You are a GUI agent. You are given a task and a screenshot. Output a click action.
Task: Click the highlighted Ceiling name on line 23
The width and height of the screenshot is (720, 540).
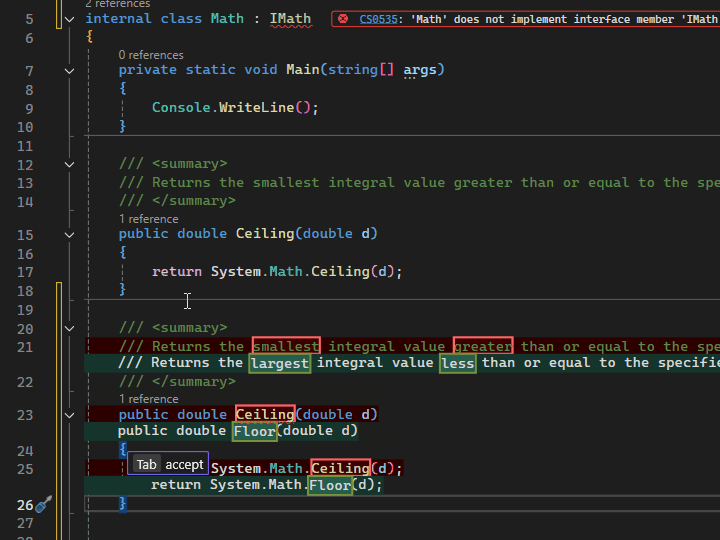pyautogui.click(x=265, y=414)
